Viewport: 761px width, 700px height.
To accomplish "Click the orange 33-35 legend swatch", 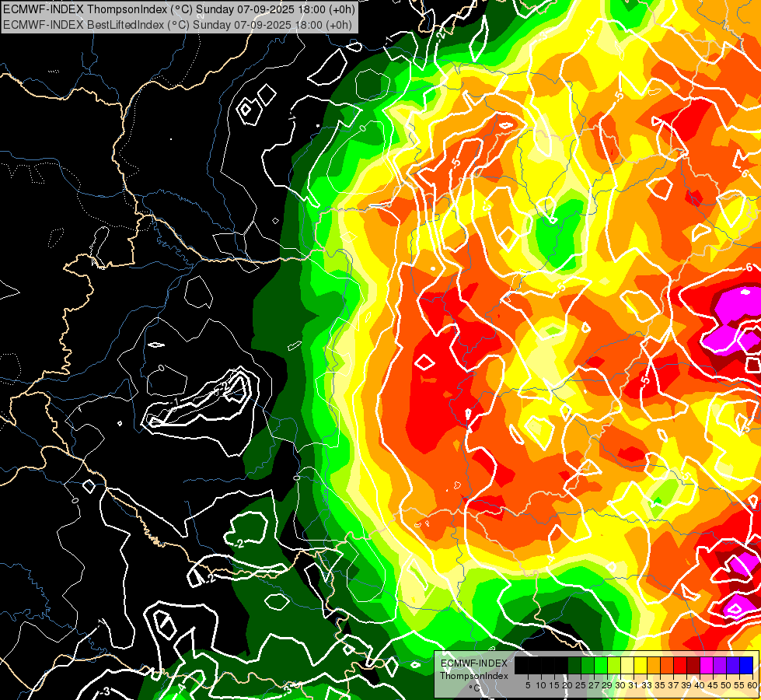I will (654, 665).
